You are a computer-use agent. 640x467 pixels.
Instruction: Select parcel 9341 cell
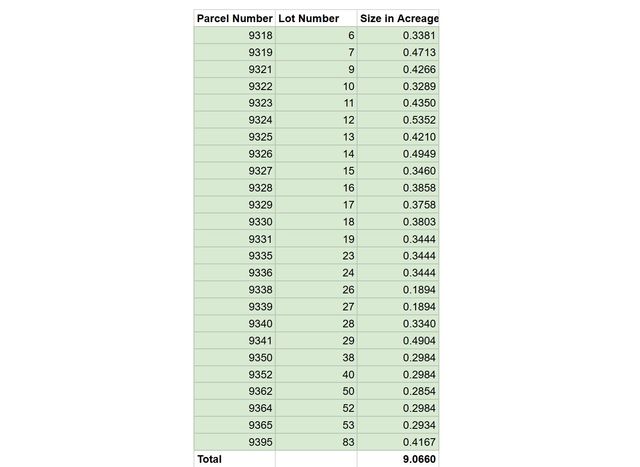click(234, 340)
